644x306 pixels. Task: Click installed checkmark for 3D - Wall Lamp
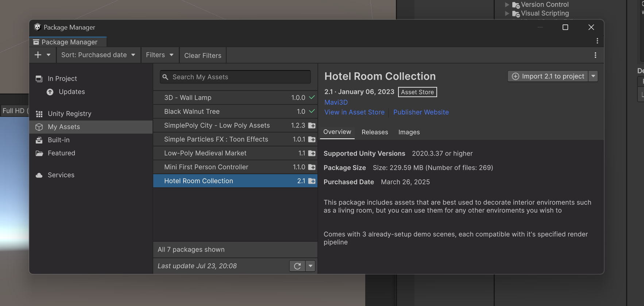coord(312,97)
